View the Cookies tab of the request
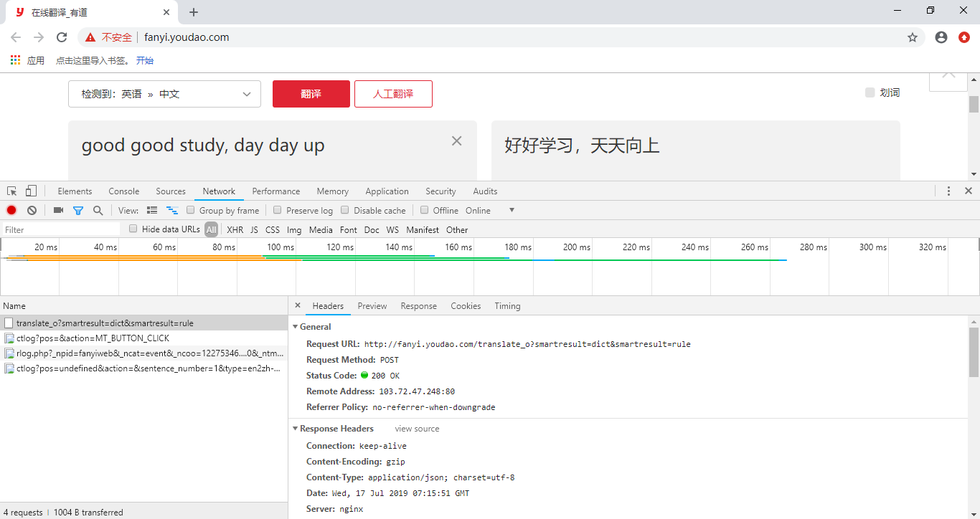This screenshot has height=519, width=980. [x=466, y=306]
